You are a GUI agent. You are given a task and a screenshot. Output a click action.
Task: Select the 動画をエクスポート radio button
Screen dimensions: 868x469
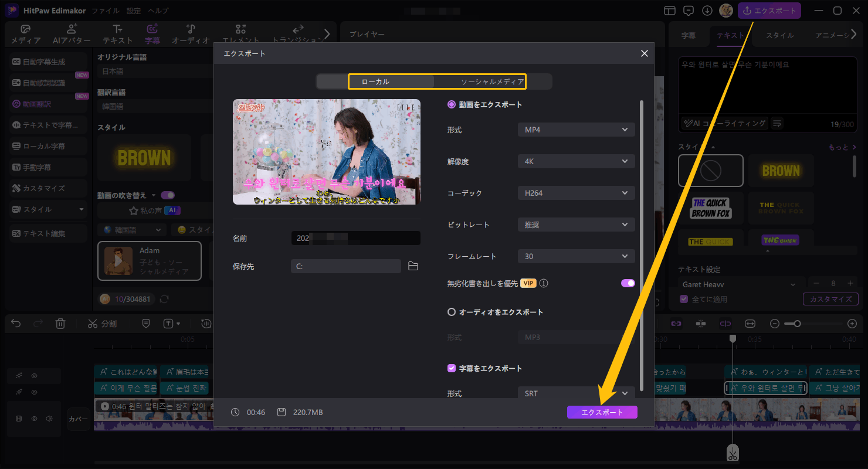pyautogui.click(x=452, y=104)
